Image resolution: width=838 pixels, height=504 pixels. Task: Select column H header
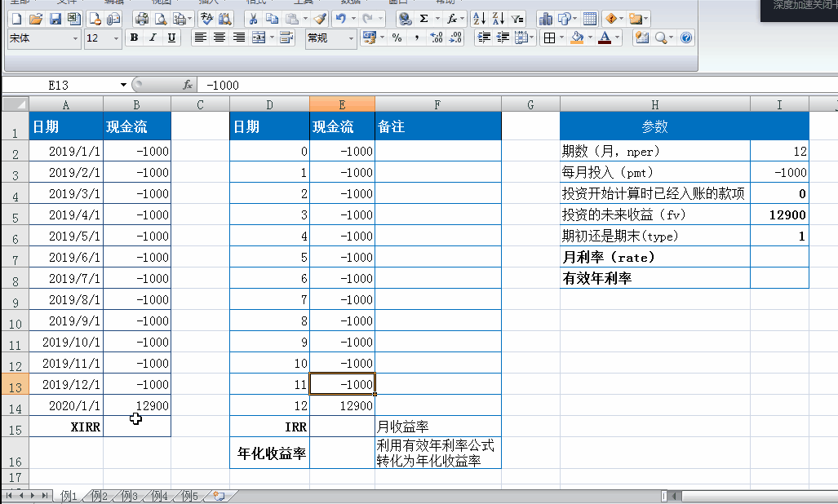[654, 104]
